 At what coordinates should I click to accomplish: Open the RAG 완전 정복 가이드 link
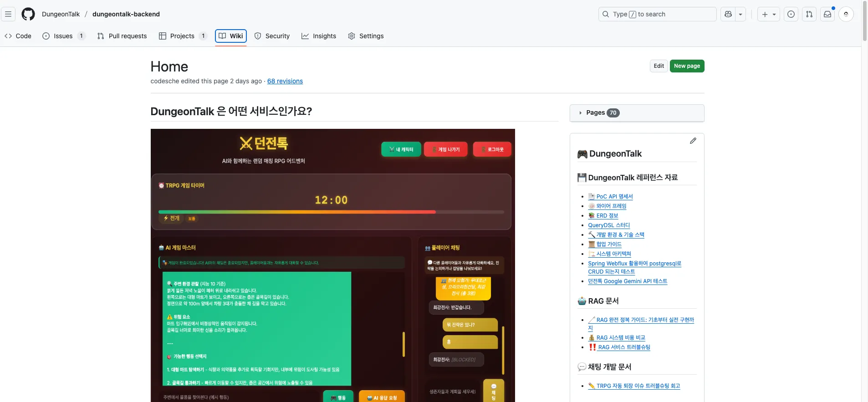pos(641,324)
